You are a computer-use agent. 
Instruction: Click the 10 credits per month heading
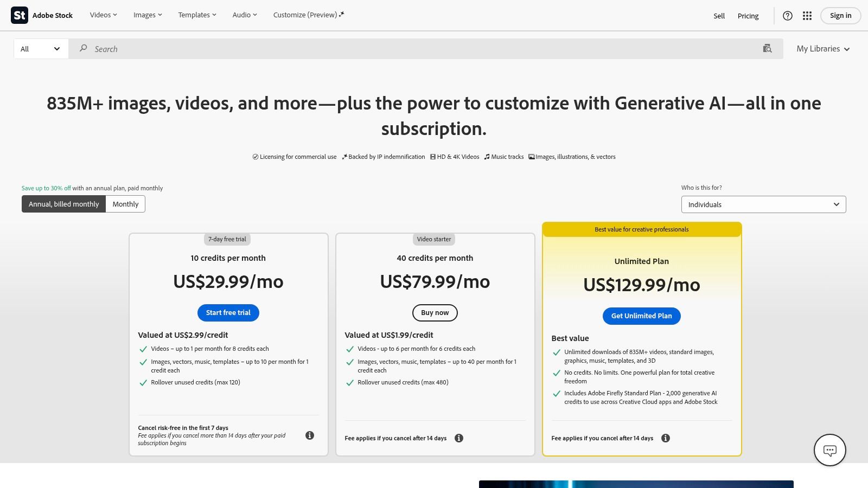(x=228, y=258)
